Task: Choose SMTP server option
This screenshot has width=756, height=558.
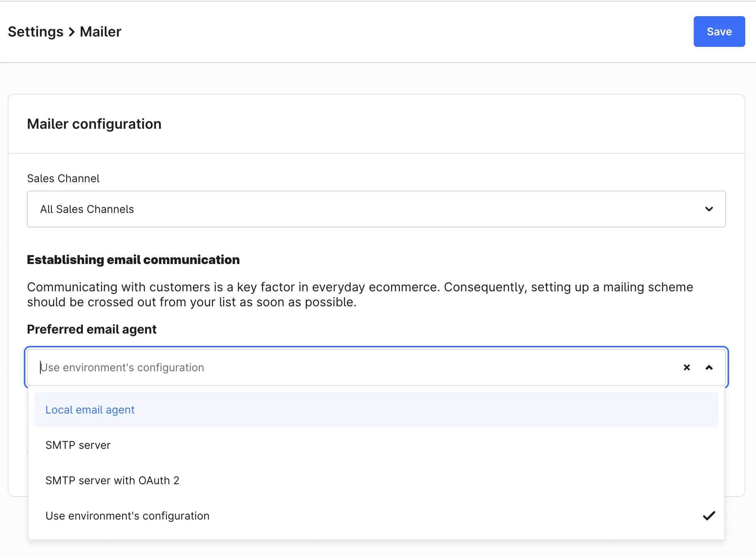Action: (78, 445)
